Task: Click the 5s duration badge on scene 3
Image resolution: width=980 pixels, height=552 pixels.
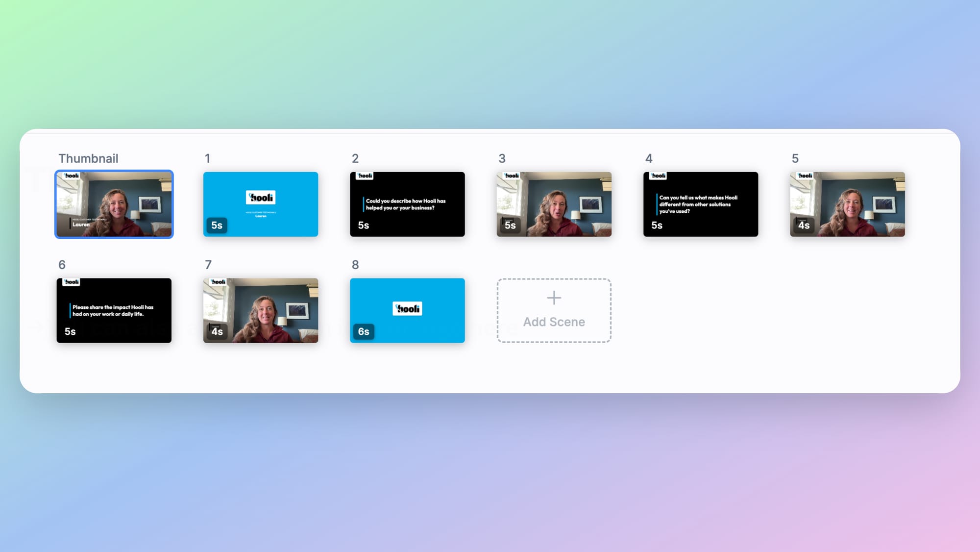Action: pyautogui.click(x=510, y=225)
